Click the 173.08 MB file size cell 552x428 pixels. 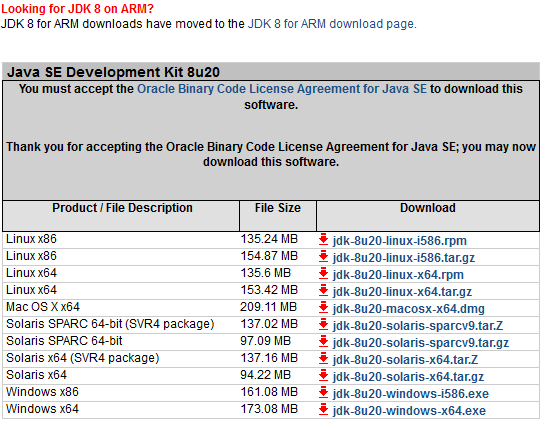pos(278,409)
